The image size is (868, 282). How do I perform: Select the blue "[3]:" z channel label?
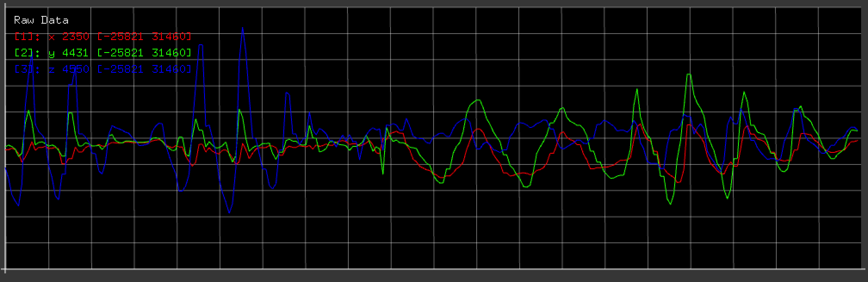click(27, 69)
